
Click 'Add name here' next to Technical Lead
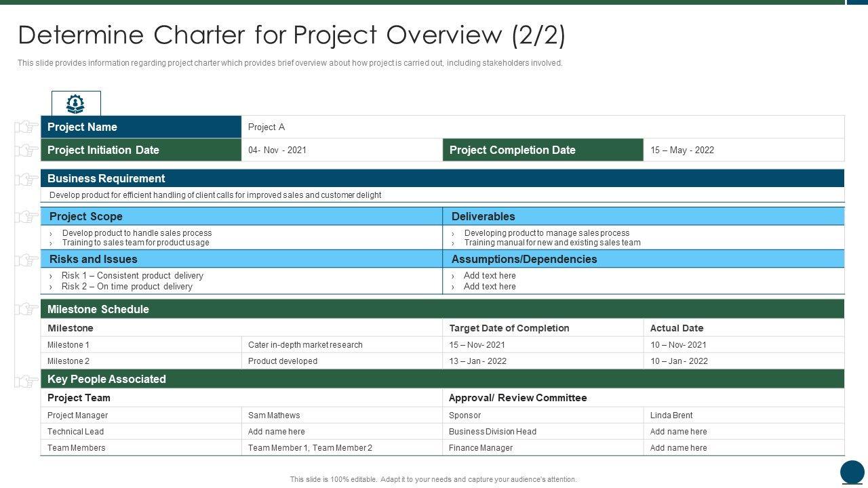click(277, 432)
